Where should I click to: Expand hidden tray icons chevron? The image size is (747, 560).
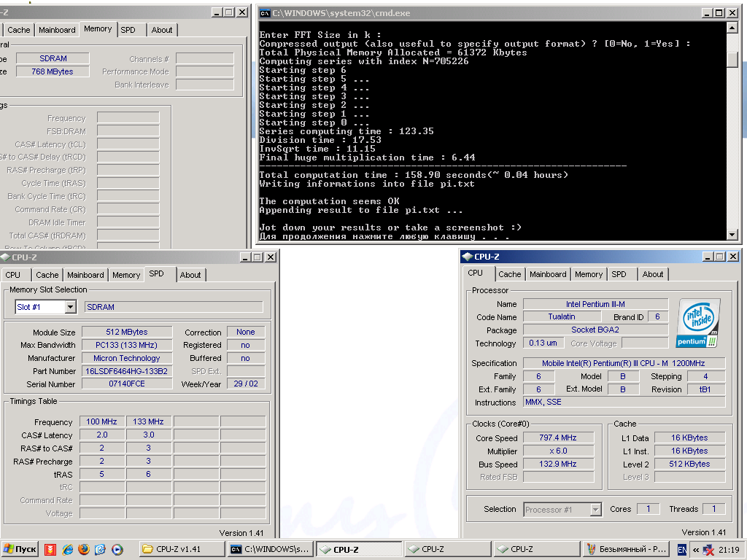point(695,550)
